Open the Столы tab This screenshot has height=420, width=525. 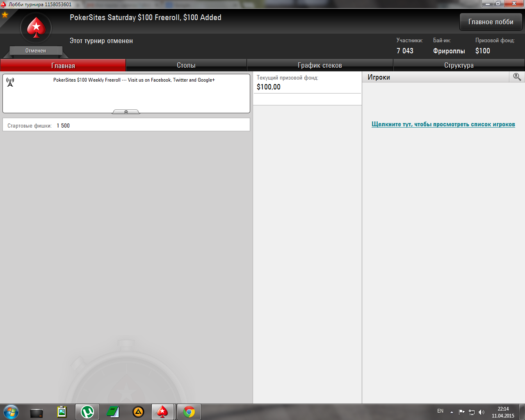pos(186,65)
